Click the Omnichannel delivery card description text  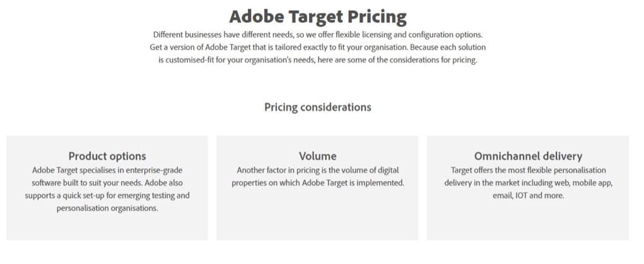point(528,183)
